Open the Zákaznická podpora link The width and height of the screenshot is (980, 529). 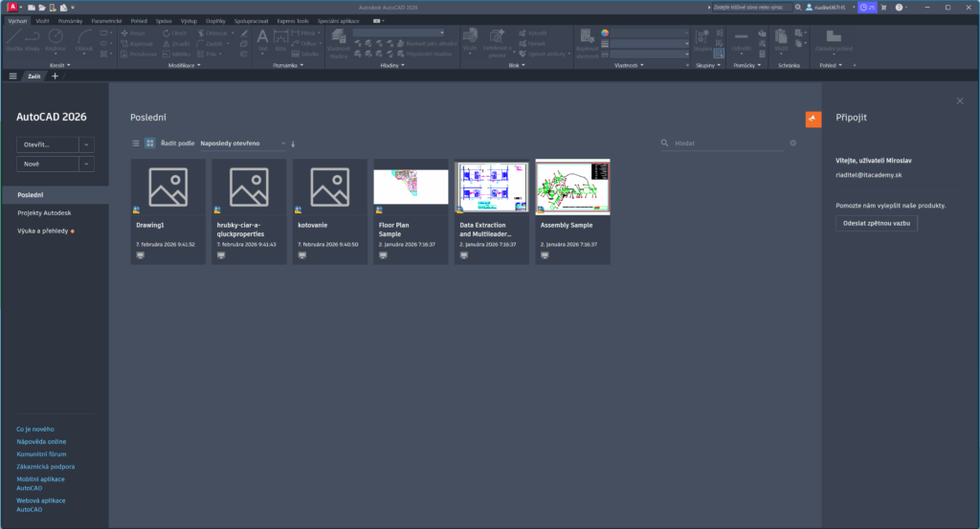coord(46,467)
